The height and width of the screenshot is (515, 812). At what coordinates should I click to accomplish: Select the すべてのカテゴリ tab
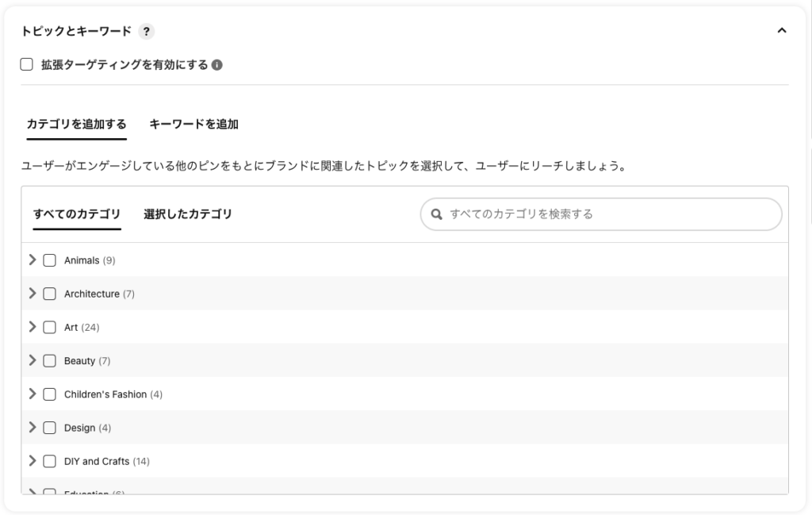77,214
